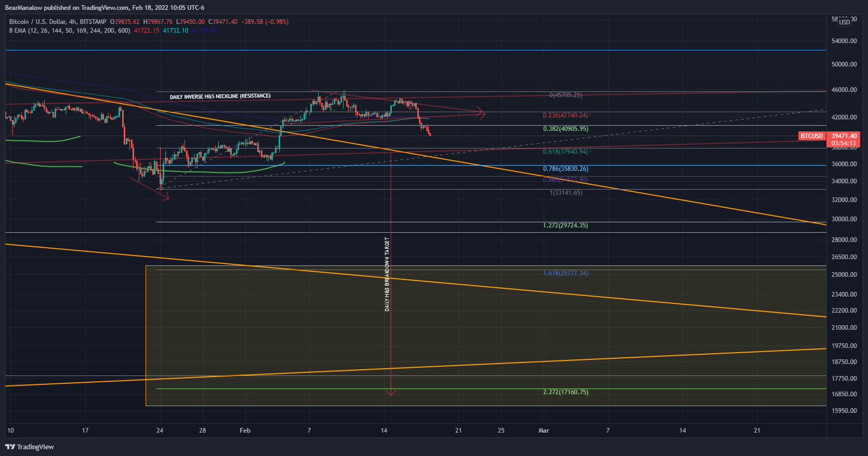Image resolution: width=868 pixels, height=456 pixels.
Task: Click the 17 date label on time axis
Action: 85,431
